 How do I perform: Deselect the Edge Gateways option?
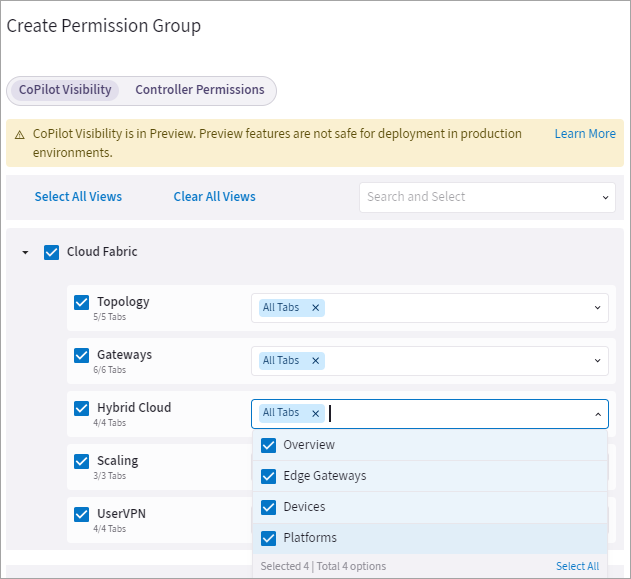(268, 476)
